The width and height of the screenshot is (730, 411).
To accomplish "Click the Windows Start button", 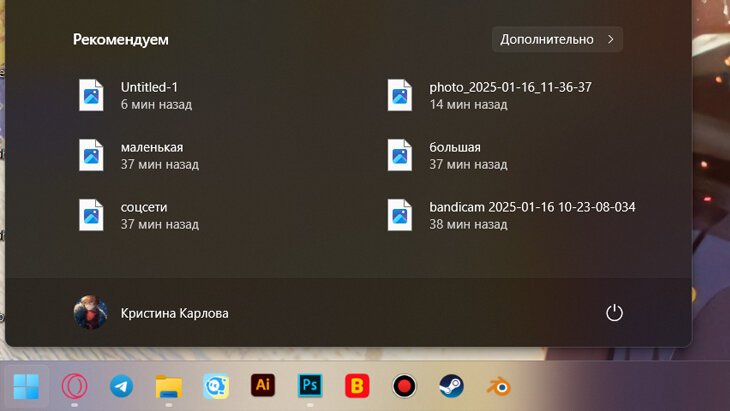I will tap(27, 386).
